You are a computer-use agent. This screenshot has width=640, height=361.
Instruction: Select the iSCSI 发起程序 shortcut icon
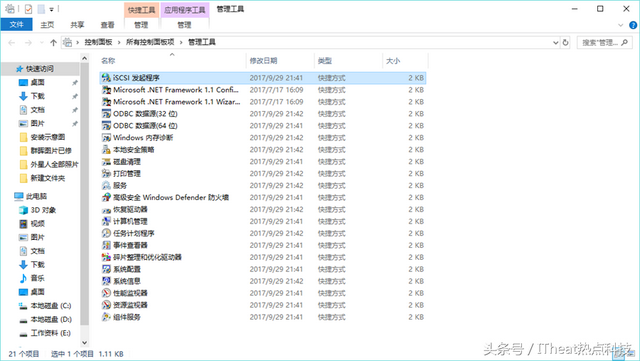click(x=106, y=78)
